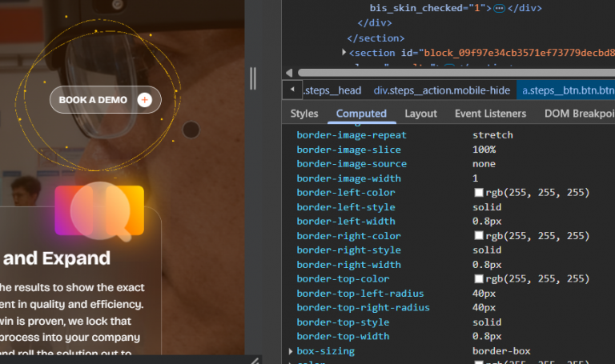Switch to the Computed tab
Screen dimensions: 615x364
tap(361, 114)
